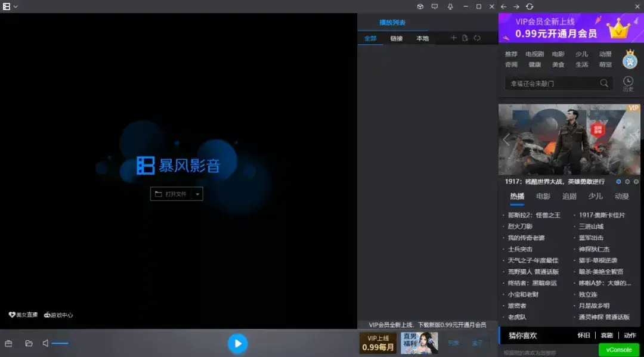Refresh the online panel with reload icon
Viewport: 644px width, 357px height.
coord(530,7)
